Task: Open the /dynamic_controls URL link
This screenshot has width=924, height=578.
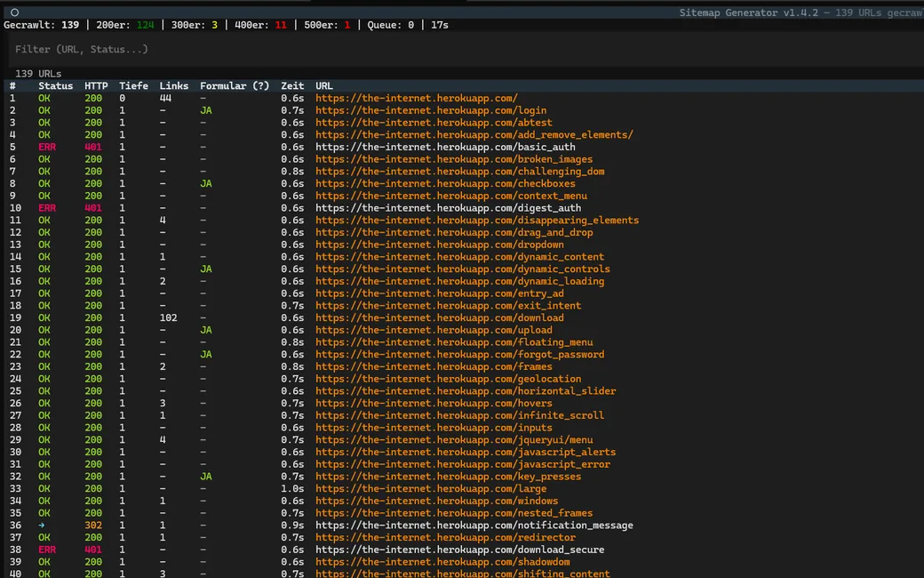Action: [x=463, y=269]
